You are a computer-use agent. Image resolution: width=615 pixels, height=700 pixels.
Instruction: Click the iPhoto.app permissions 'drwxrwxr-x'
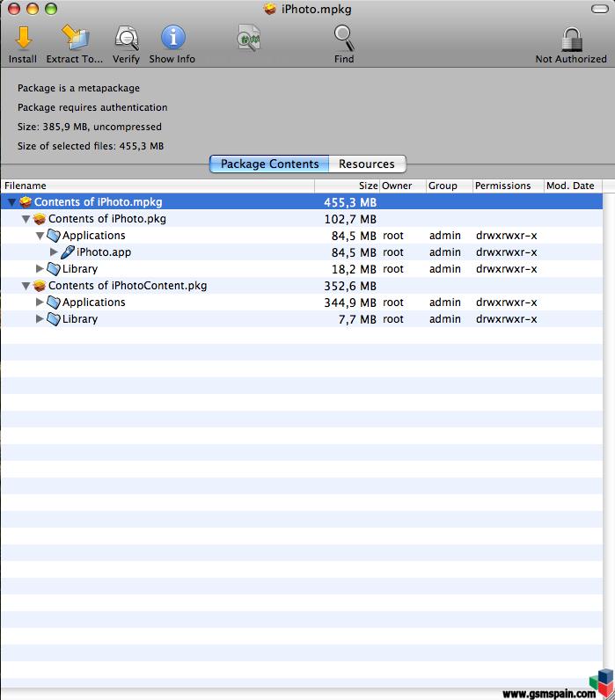point(507,252)
